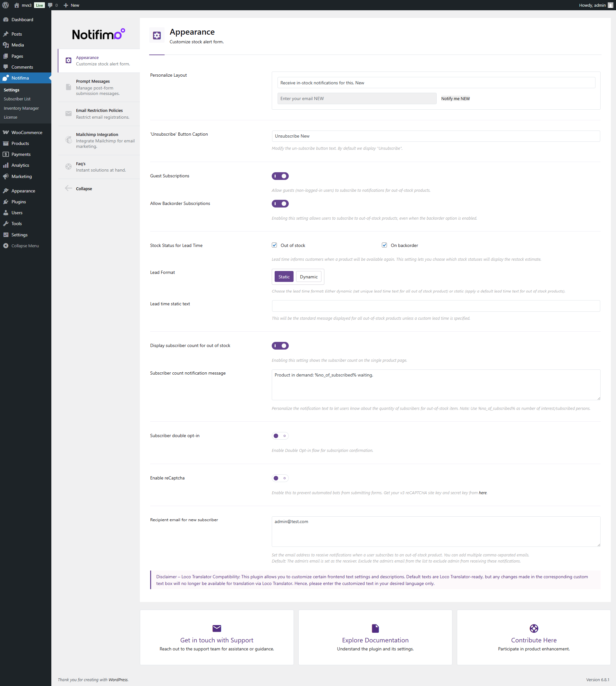Viewport: 616px width, 686px height.
Task: Open the Appearance settings tab in Notifima
Action: pos(99,61)
